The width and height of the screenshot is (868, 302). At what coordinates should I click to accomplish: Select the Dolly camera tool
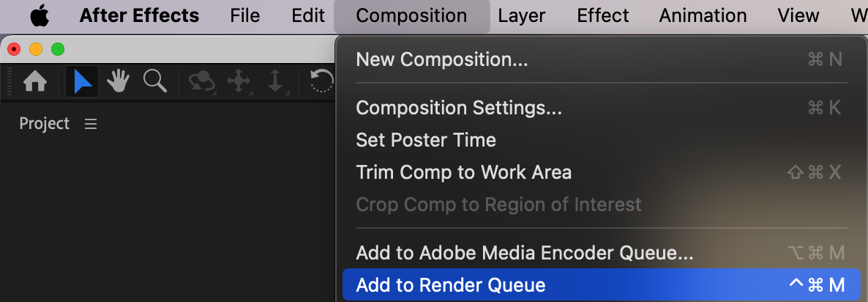[x=275, y=81]
